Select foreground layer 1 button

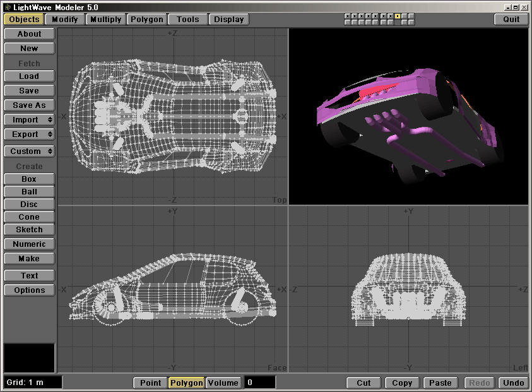pos(348,16)
